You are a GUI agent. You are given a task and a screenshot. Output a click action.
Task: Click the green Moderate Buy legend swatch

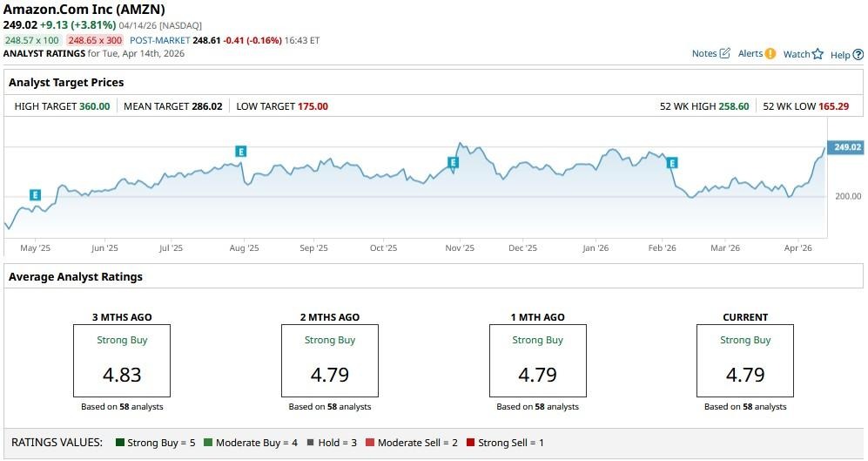(x=208, y=442)
